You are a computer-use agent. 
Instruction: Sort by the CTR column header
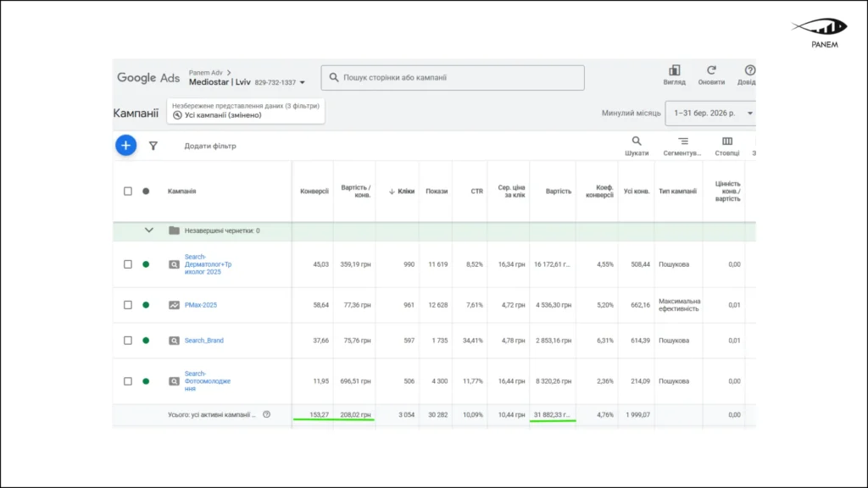[477, 191]
